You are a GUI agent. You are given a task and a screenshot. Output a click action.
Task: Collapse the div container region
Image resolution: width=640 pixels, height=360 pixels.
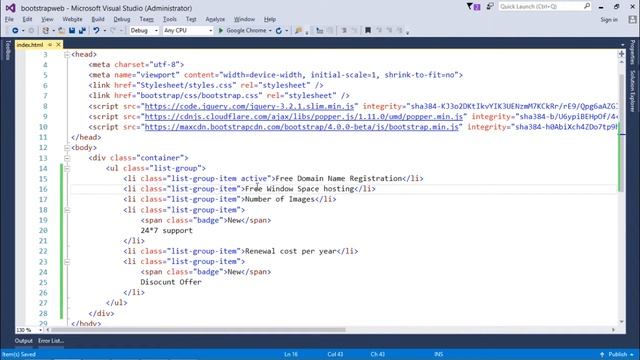coord(67,158)
